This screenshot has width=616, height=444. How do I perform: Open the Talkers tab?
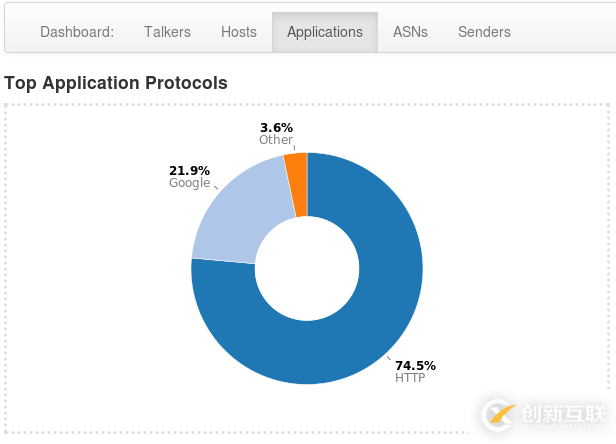(x=167, y=32)
